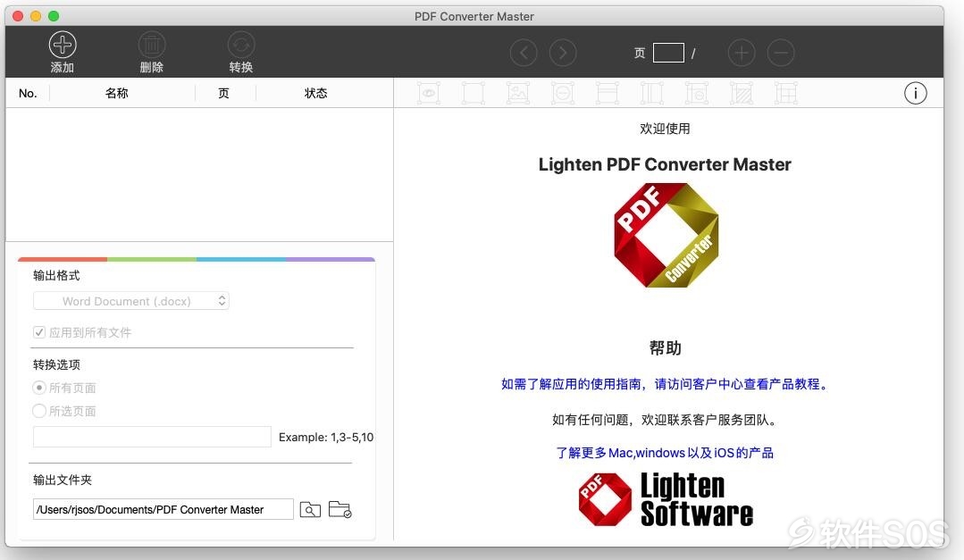Image resolution: width=964 pixels, height=560 pixels.
Task: Click the Add (添加) plus icon
Action: (63, 45)
